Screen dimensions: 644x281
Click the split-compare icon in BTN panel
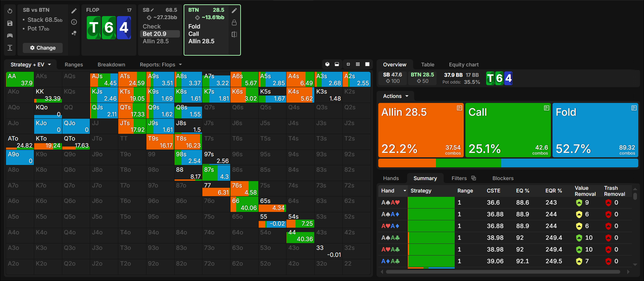click(234, 34)
